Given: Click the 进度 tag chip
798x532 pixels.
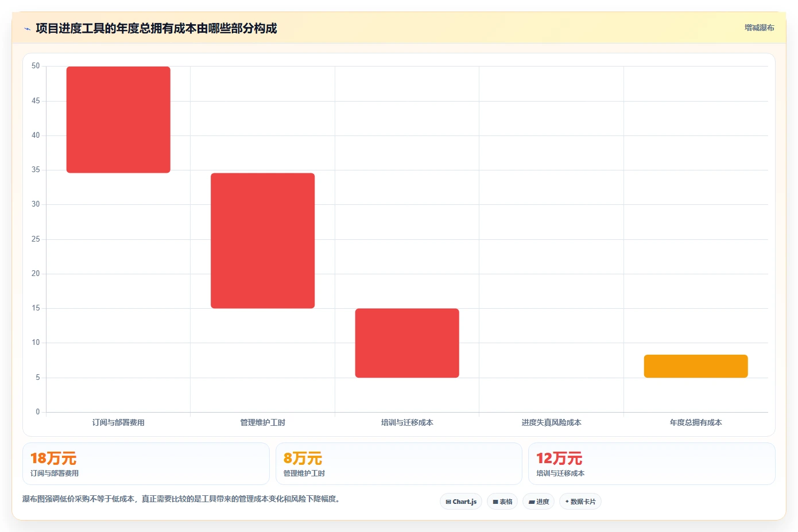Looking at the screenshot, I should (539, 502).
